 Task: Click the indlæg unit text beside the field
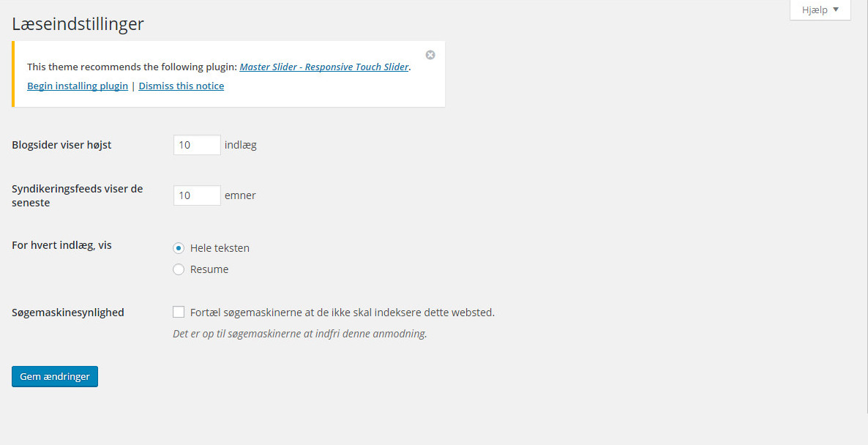click(240, 146)
